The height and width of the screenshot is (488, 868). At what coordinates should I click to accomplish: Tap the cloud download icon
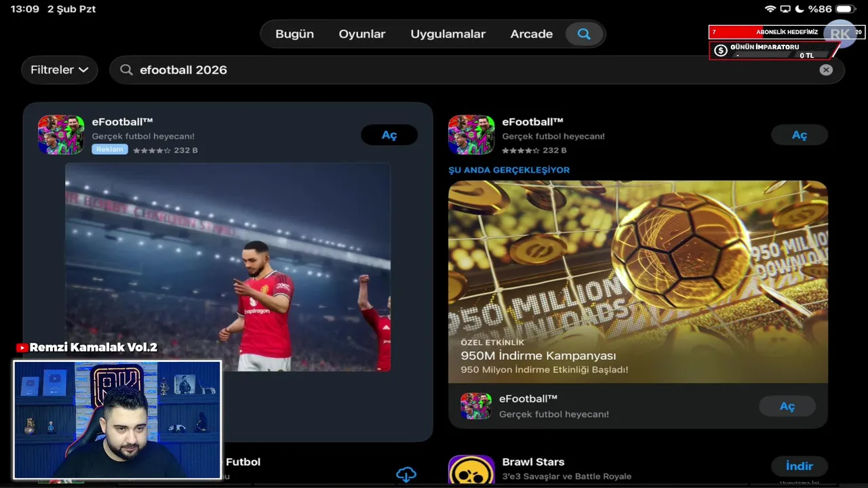(x=406, y=474)
